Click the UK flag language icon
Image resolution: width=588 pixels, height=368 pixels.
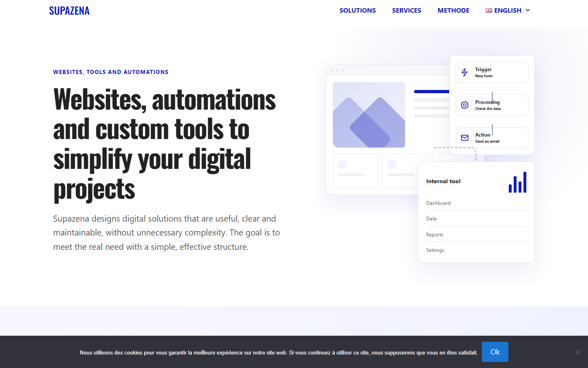click(489, 11)
